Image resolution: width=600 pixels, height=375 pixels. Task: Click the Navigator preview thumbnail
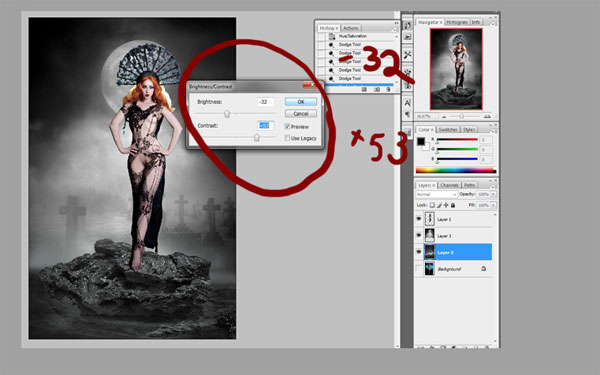tap(456, 69)
